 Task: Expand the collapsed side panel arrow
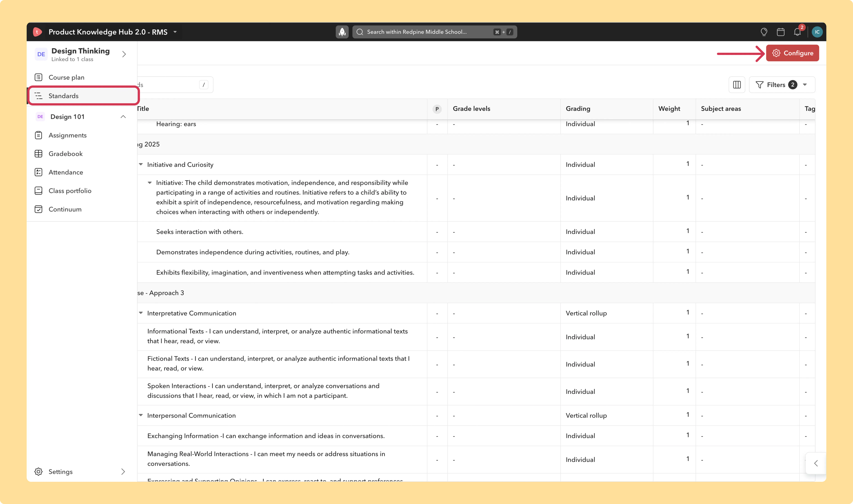coord(816,463)
